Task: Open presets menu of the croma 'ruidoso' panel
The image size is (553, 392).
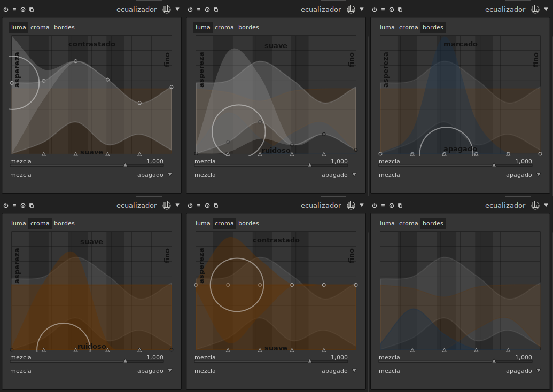Action: click(14, 206)
